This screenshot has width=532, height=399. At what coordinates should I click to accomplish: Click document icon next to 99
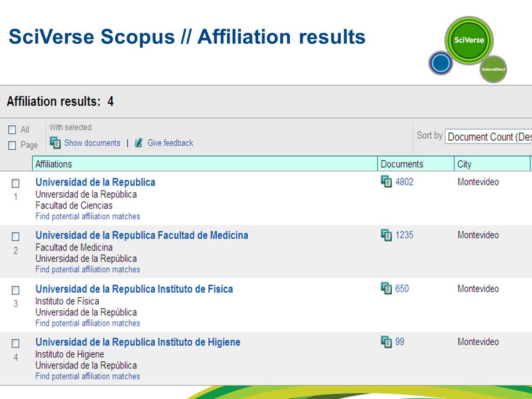coord(386,342)
